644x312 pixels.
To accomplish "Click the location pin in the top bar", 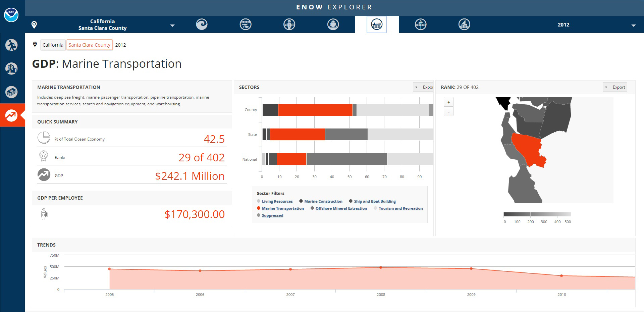I will tap(34, 24).
